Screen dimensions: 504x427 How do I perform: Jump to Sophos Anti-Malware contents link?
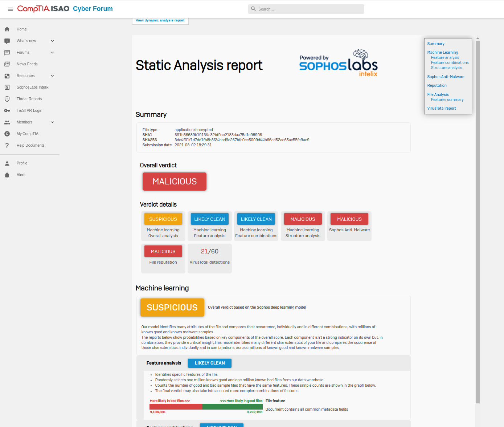446,77
